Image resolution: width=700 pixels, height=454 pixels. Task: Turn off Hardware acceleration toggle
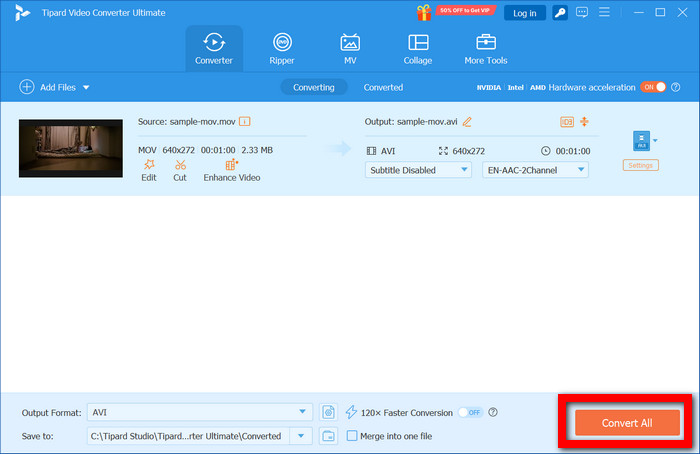coord(654,87)
